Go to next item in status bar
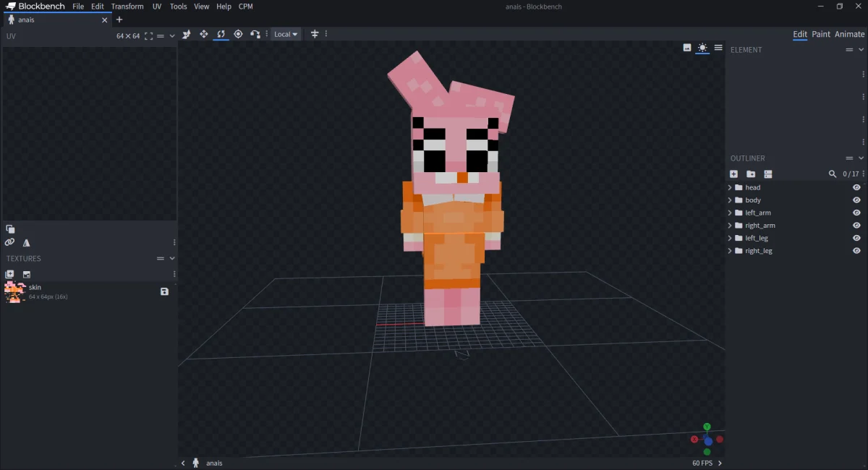 click(720, 463)
